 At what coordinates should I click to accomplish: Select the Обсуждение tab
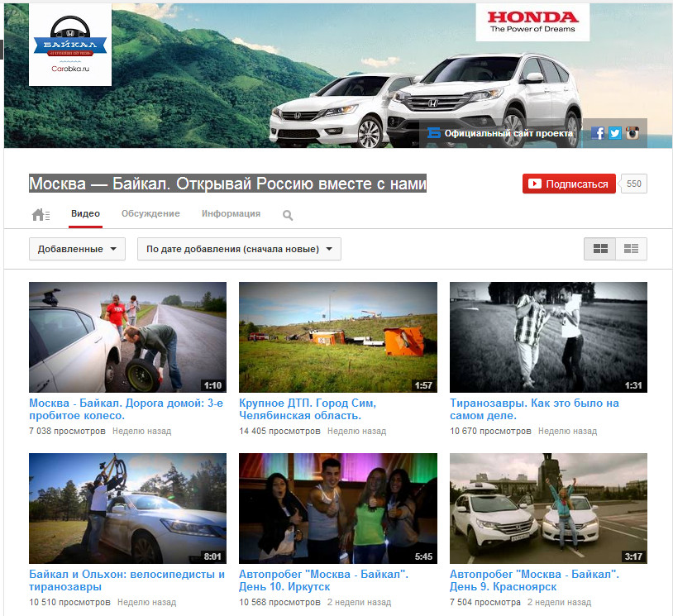click(x=150, y=214)
